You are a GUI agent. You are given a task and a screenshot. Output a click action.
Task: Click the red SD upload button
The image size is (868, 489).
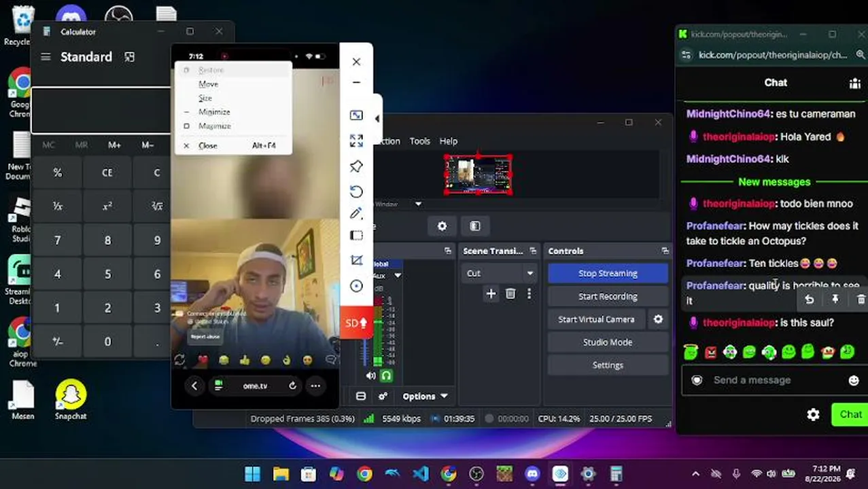[356, 323]
